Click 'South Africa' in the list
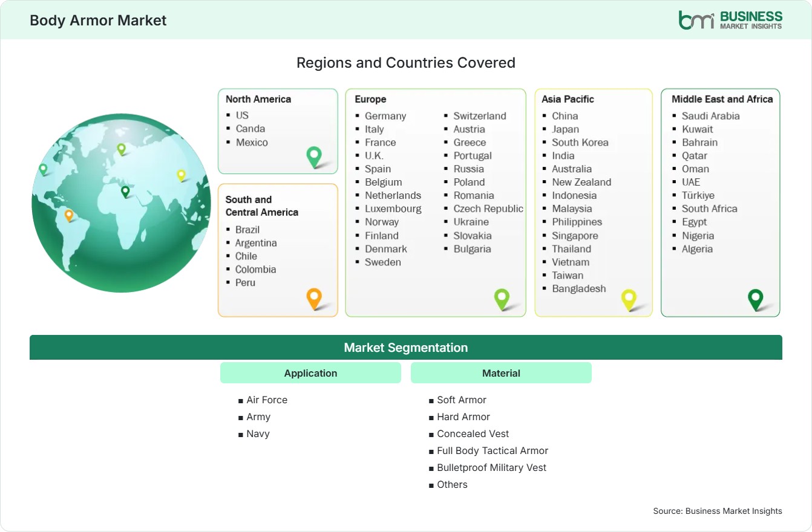This screenshot has height=532, width=812. click(710, 209)
